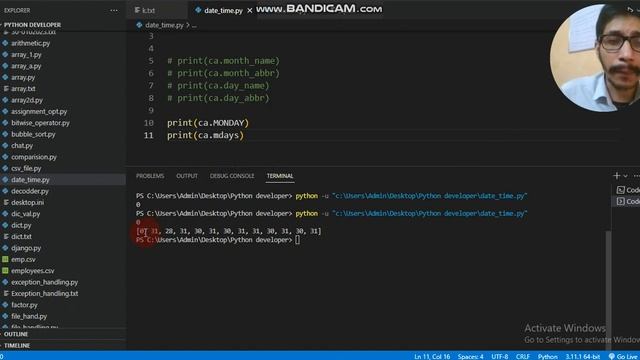Open django.py file

click(26, 248)
